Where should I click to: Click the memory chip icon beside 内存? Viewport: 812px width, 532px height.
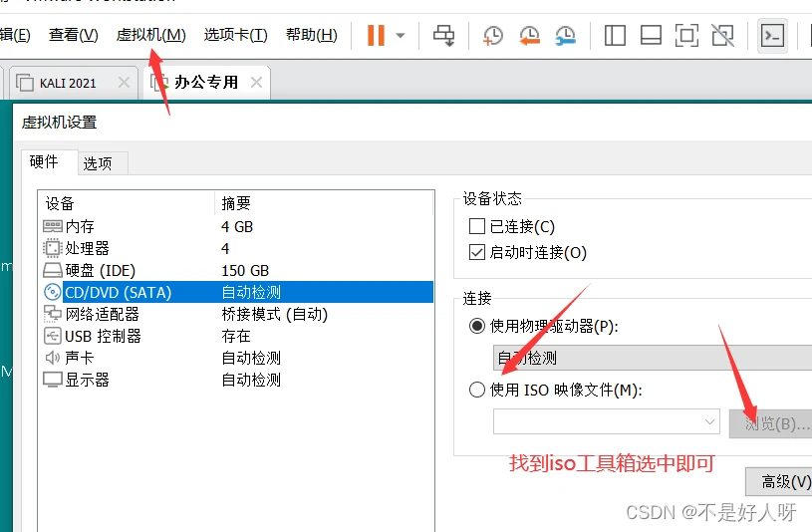[52, 226]
